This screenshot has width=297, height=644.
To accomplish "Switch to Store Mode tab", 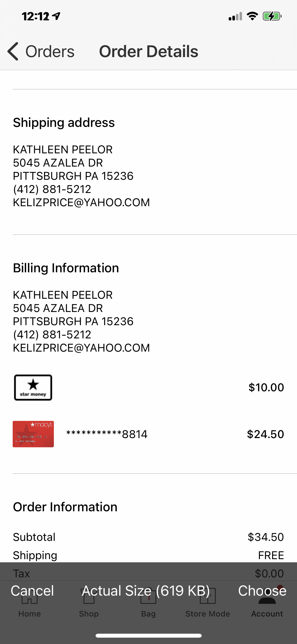I will click(x=208, y=613).
